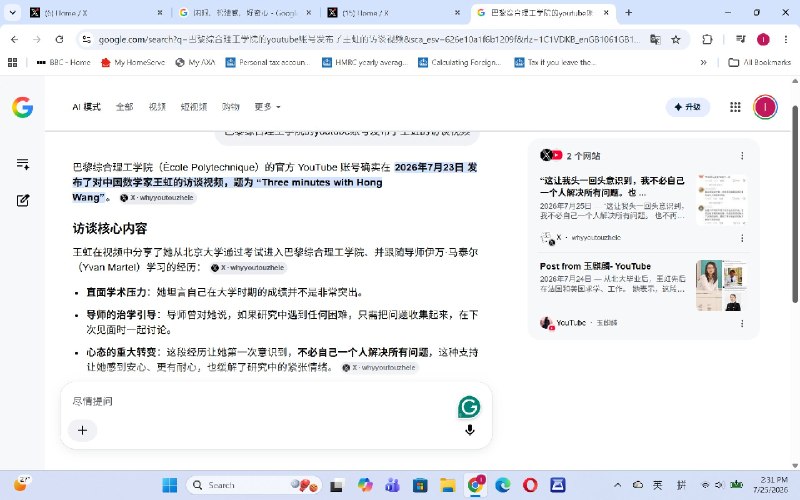Go back to the previous page
This screenshot has height=500, width=800.
[14, 39]
